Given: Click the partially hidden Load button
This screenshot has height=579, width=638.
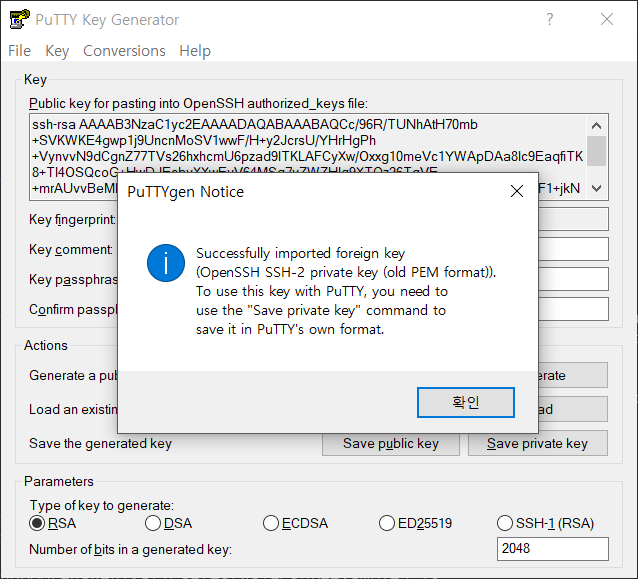Looking at the screenshot, I should pos(573,409).
